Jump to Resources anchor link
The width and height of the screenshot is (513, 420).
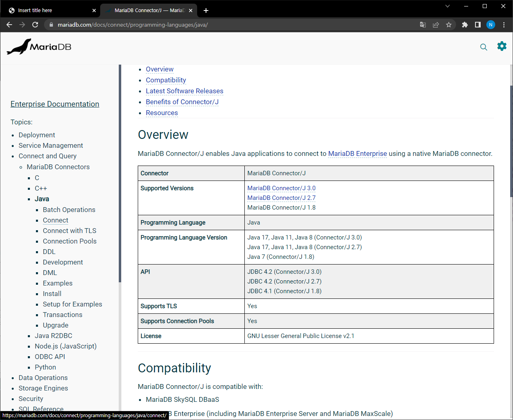[162, 113]
